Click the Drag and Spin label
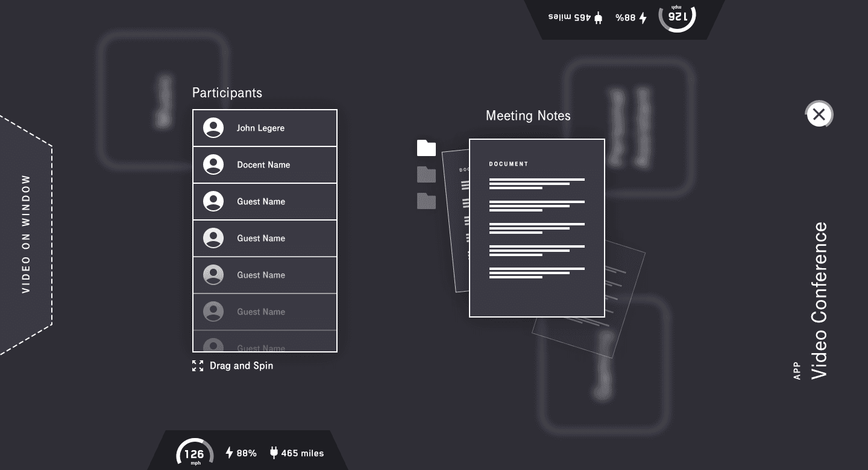 point(241,366)
